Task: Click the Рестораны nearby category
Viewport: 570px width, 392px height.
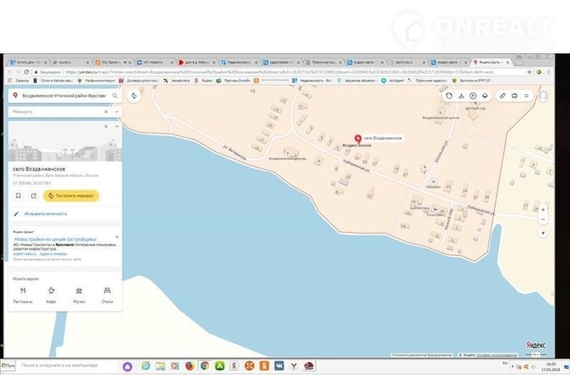Action: [23, 294]
